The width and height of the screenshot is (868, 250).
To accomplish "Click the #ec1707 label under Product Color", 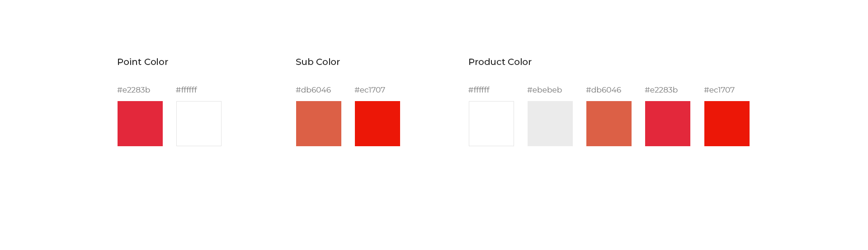I will pyautogui.click(x=719, y=90).
